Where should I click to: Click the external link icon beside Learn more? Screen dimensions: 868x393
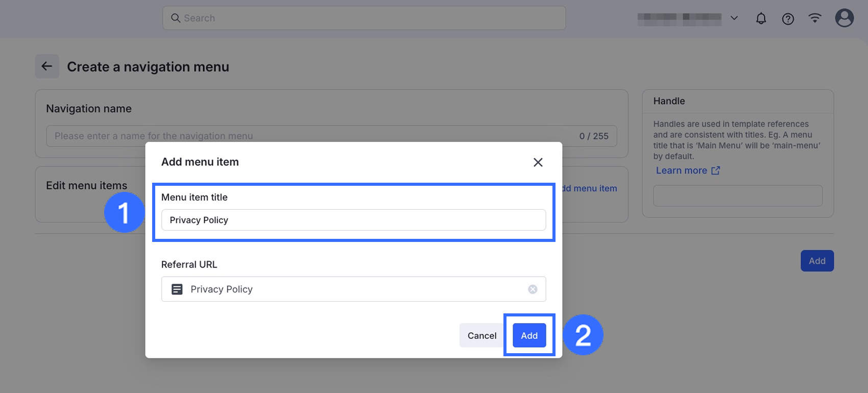(716, 170)
